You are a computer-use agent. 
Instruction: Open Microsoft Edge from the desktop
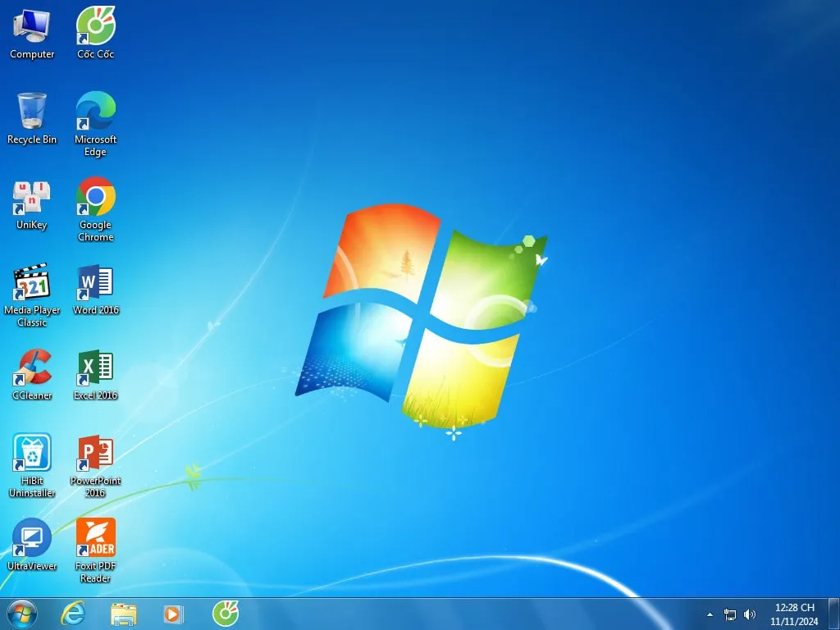click(95, 111)
